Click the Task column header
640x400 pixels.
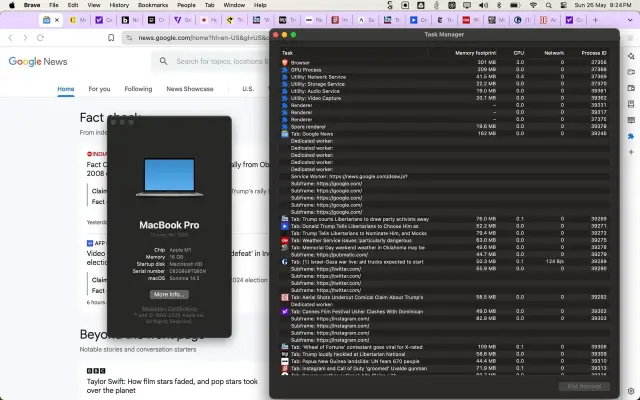click(x=287, y=53)
